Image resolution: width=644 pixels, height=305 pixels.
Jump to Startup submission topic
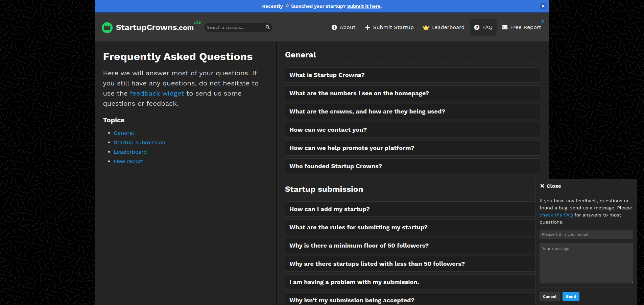coord(139,143)
